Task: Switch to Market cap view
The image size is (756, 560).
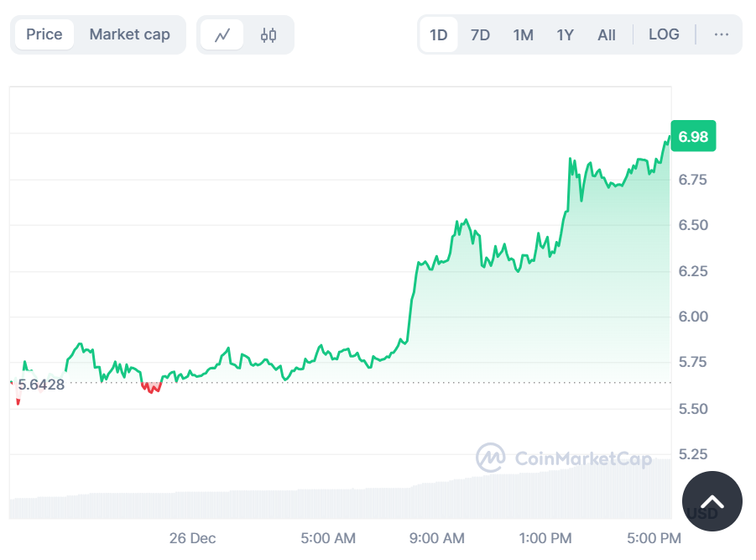Action: point(130,34)
